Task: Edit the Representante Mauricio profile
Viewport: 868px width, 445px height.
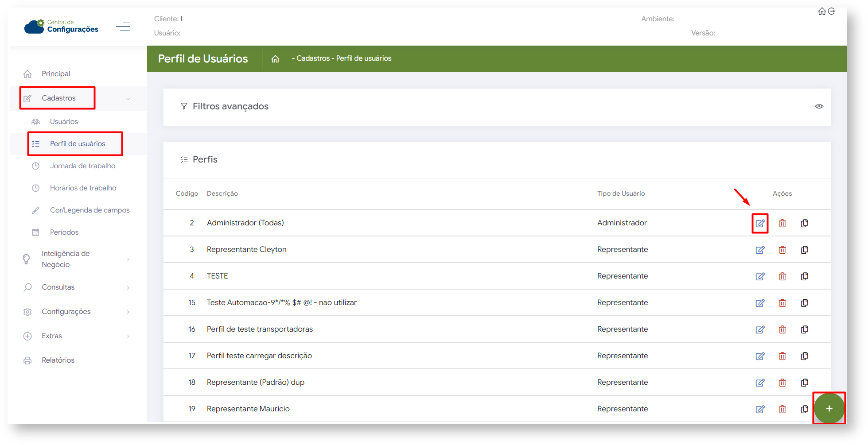Action: [760, 409]
